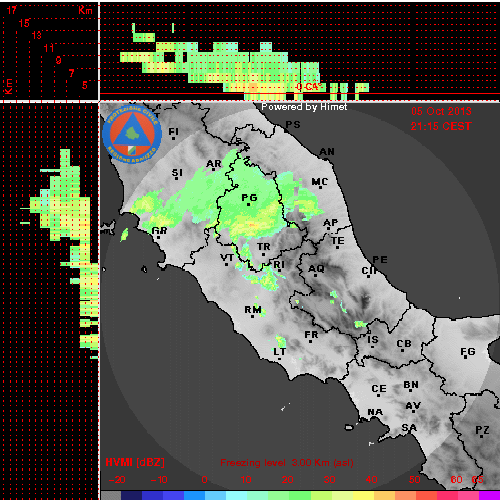This screenshot has height=500, width=500.
Task: Click the AR city label
Action: (x=214, y=164)
